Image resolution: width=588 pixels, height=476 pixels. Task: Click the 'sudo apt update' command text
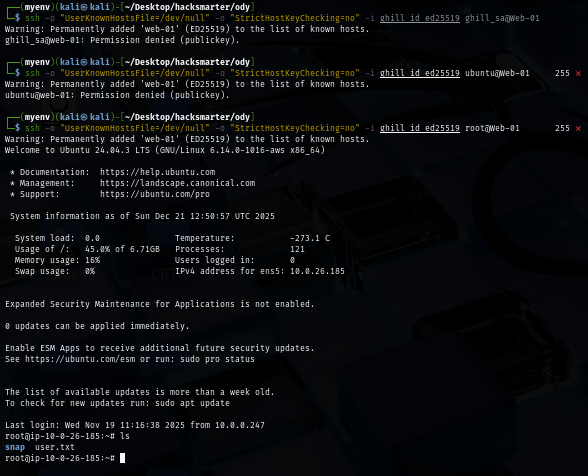tap(192, 403)
